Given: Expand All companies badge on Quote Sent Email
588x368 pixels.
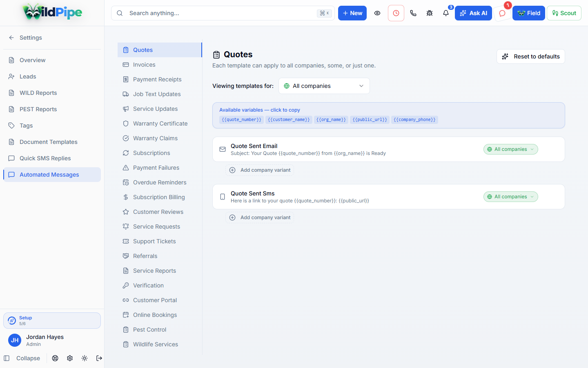Looking at the screenshot, I should 511,149.
